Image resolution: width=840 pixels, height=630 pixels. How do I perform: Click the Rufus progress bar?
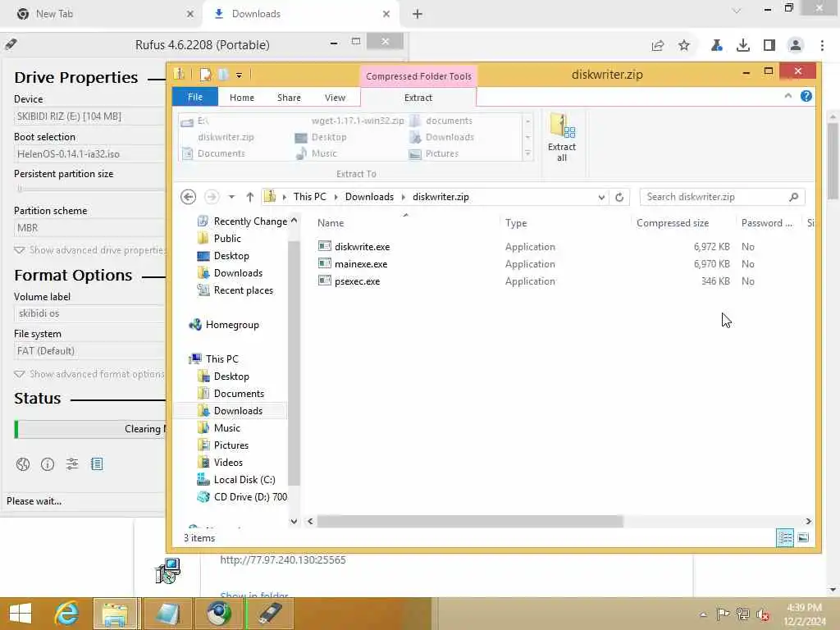coord(89,429)
